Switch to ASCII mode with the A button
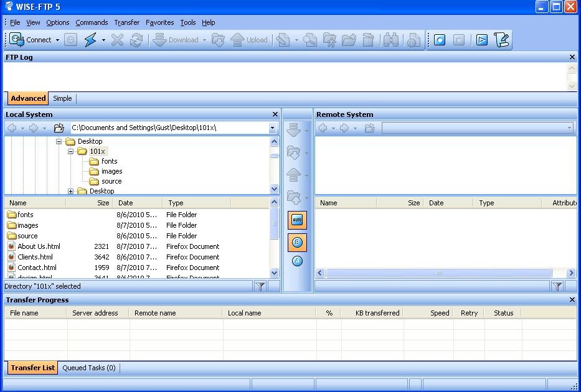581x392 pixels. [x=297, y=261]
